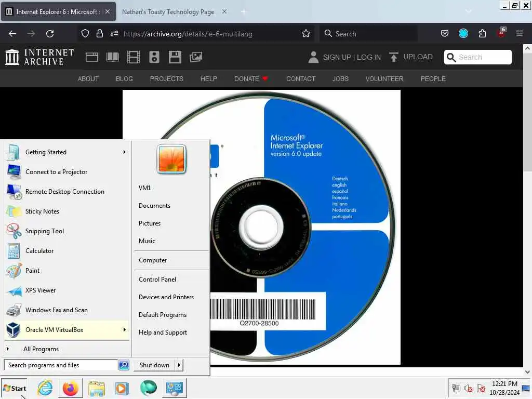Click the Shut down button
The image size is (532, 399).
coord(154,365)
